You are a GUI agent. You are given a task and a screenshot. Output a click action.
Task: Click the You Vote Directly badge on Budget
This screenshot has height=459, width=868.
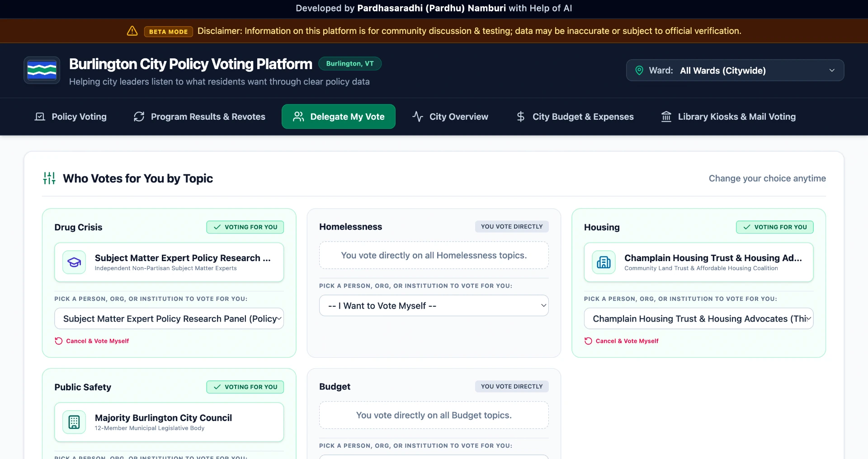(512, 387)
